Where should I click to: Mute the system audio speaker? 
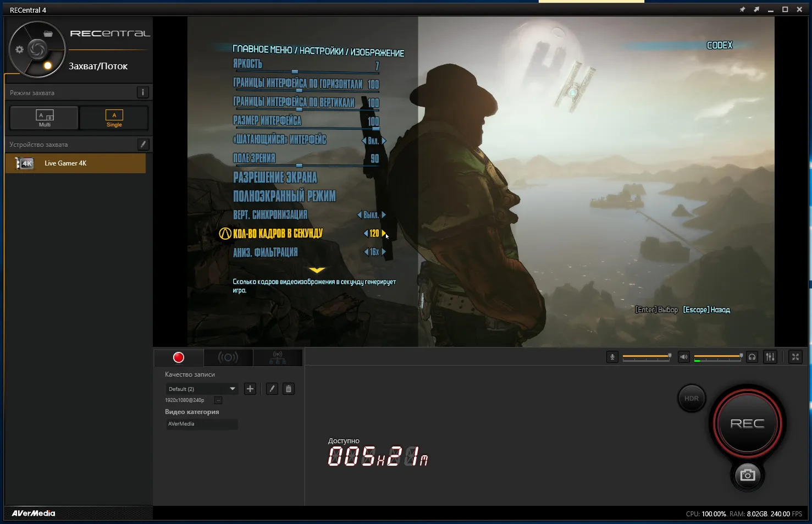point(684,357)
